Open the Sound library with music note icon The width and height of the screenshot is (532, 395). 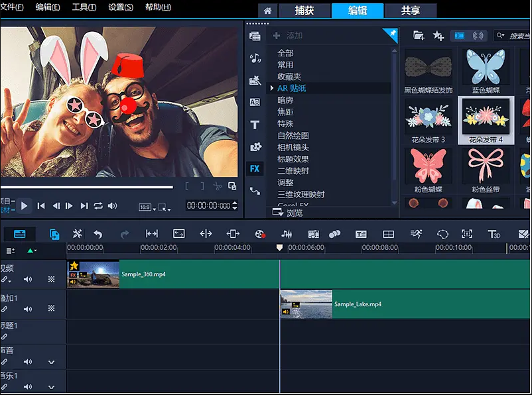click(x=255, y=58)
